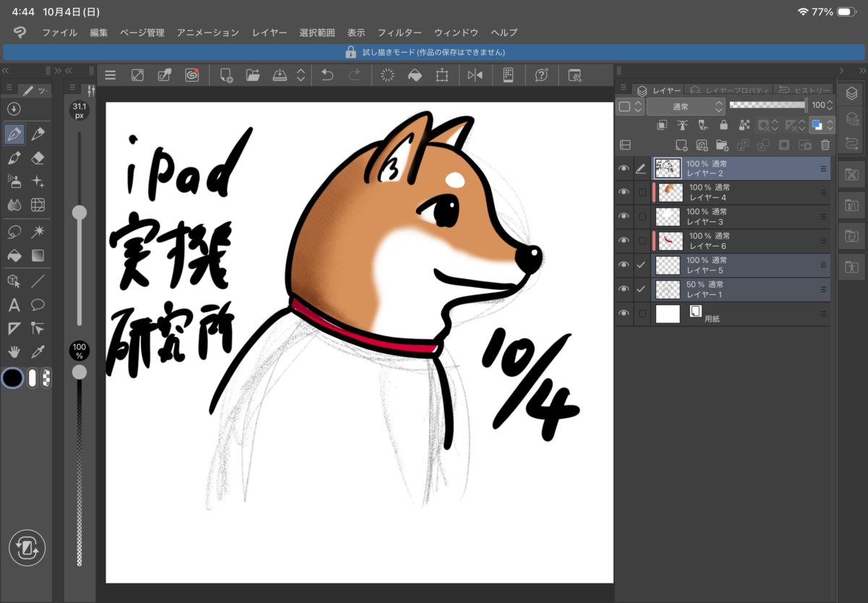Click the Fill bucket icon in command bar
The image size is (868, 603).
tap(415, 74)
